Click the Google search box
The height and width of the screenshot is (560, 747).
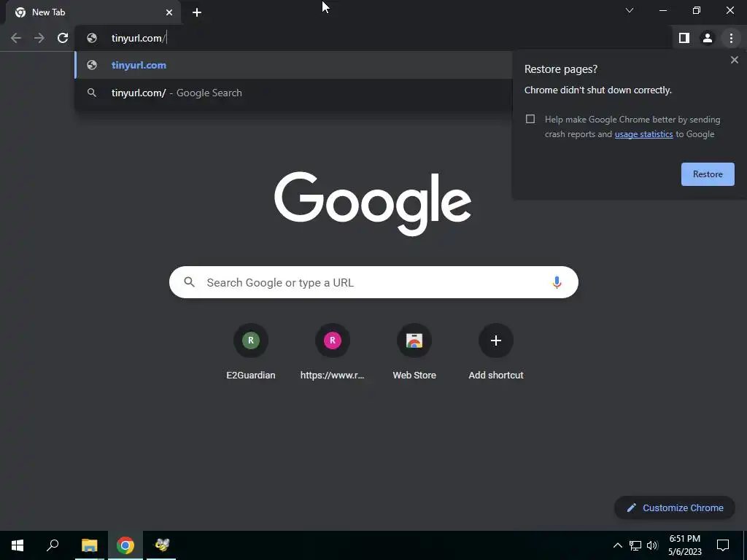[373, 282]
